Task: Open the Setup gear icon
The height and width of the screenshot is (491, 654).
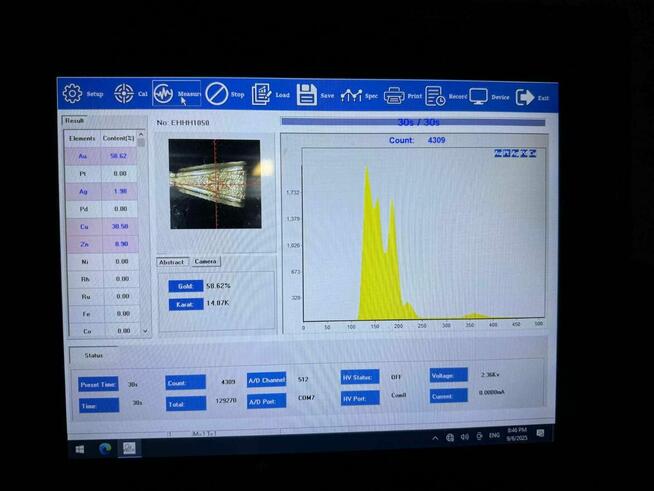Action: click(73, 93)
